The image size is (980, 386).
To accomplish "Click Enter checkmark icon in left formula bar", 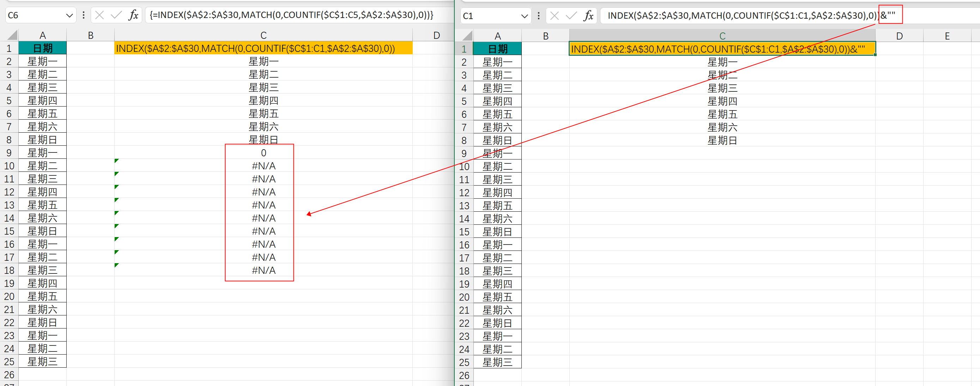I will [116, 15].
